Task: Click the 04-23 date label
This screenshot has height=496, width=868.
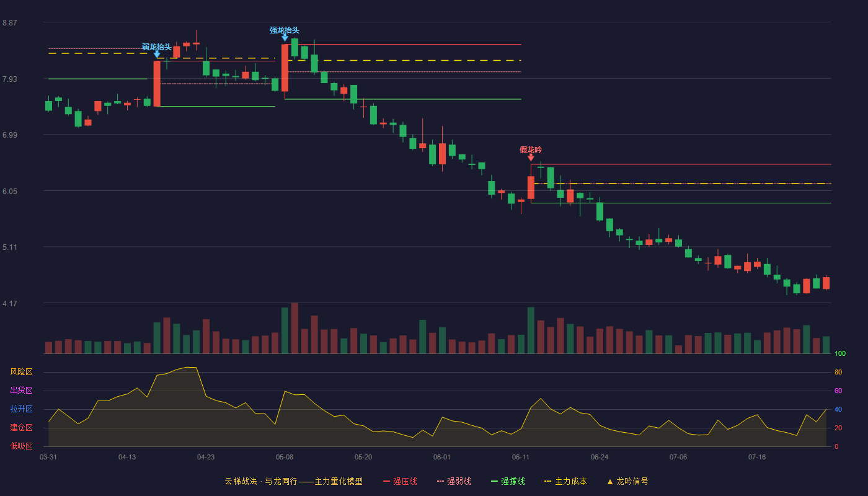Action: coord(206,457)
